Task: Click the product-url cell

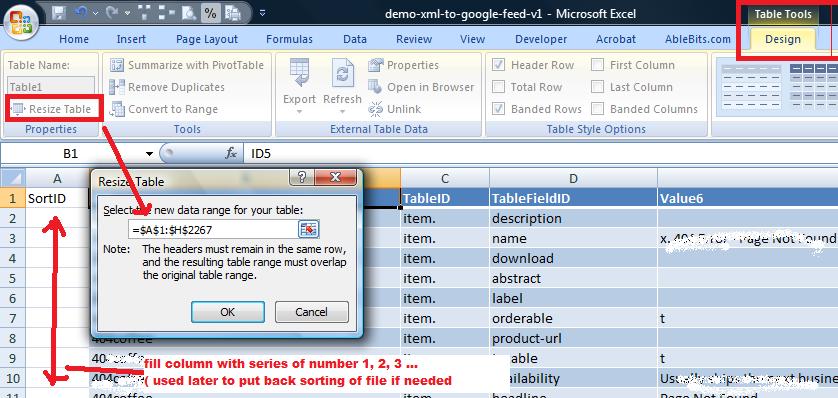Action: point(573,338)
